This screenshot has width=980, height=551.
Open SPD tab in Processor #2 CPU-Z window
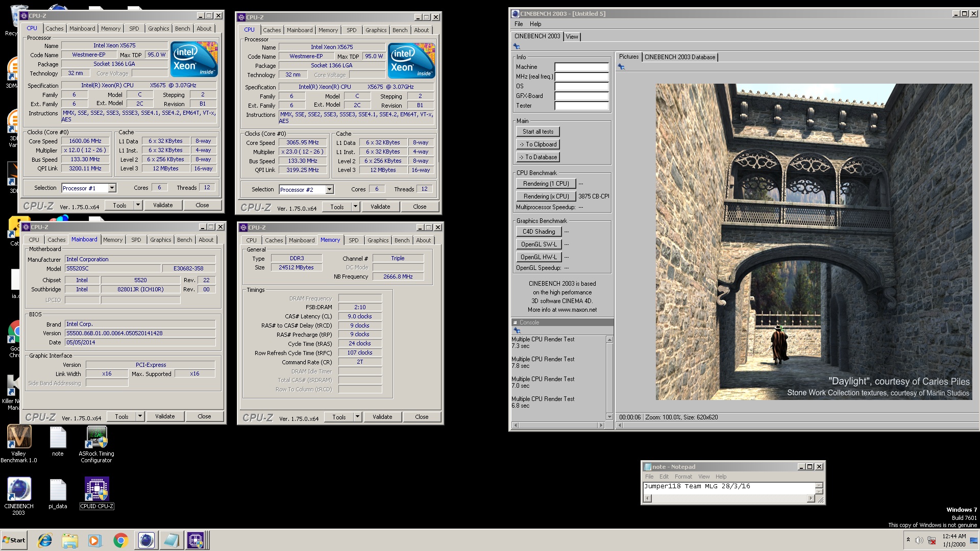[x=352, y=30]
